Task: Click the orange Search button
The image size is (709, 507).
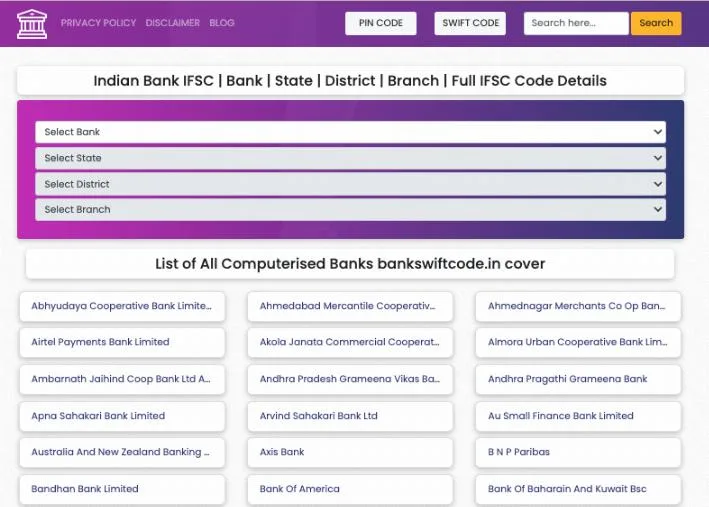Action: coord(656,23)
